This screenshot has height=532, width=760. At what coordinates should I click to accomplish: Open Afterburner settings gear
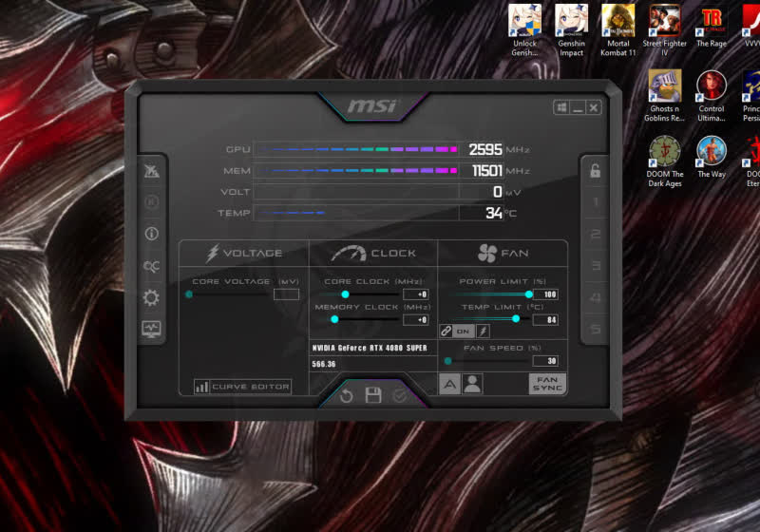(152, 297)
